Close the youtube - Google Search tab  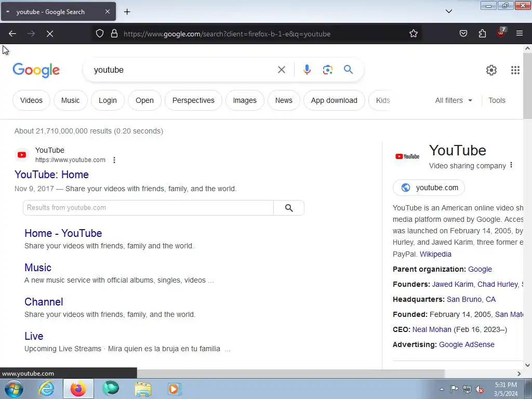107,11
